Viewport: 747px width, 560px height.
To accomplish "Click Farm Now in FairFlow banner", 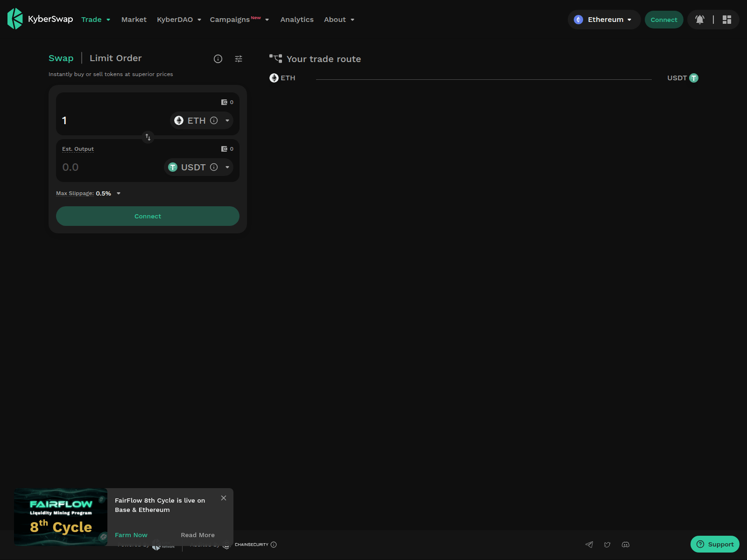I will click(x=131, y=535).
